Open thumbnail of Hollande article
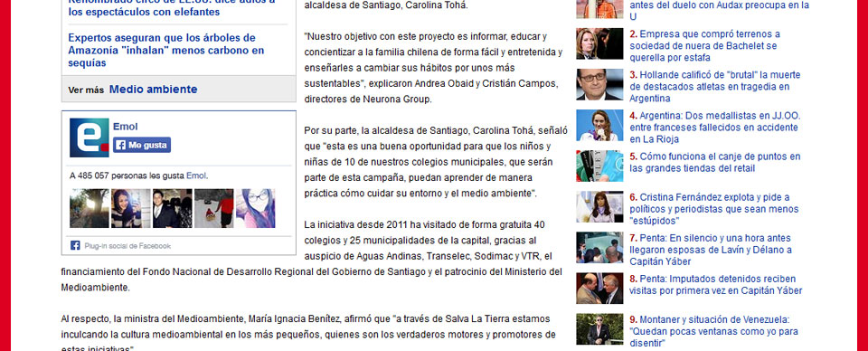The image size is (868, 351). (x=599, y=85)
